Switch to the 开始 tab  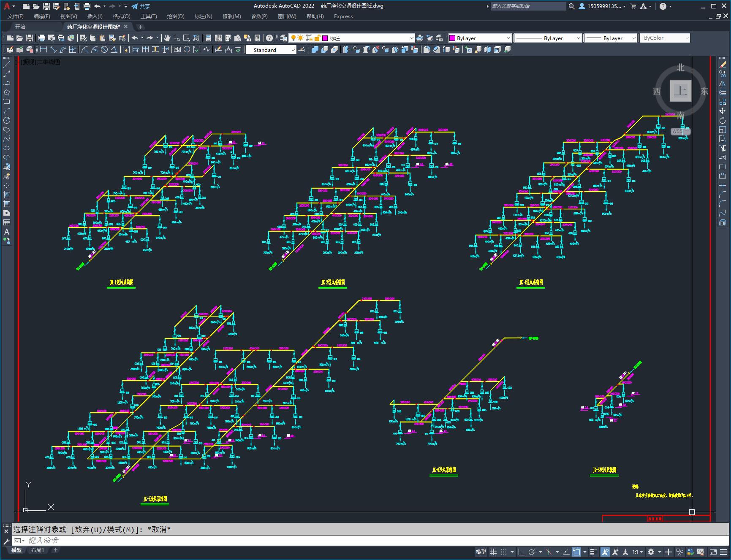click(20, 27)
